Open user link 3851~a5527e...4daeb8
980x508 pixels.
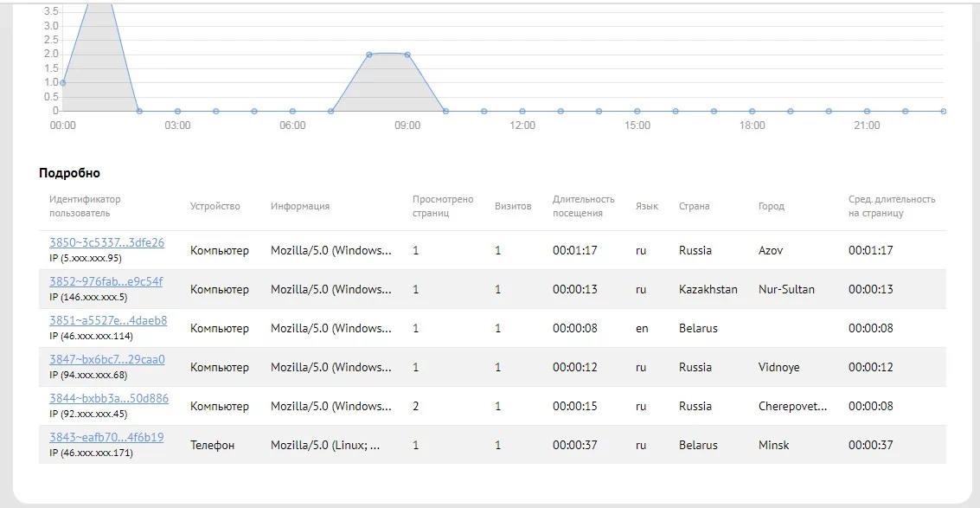coord(108,321)
